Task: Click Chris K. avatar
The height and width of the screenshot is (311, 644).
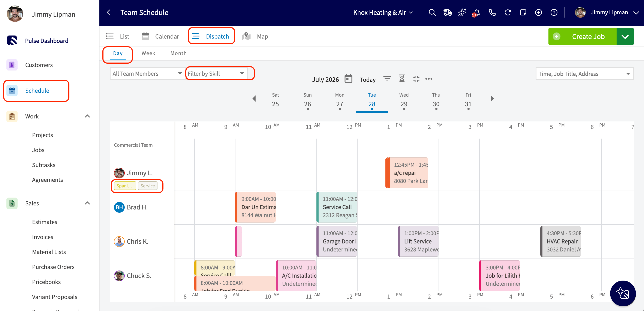Action: point(119,242)
